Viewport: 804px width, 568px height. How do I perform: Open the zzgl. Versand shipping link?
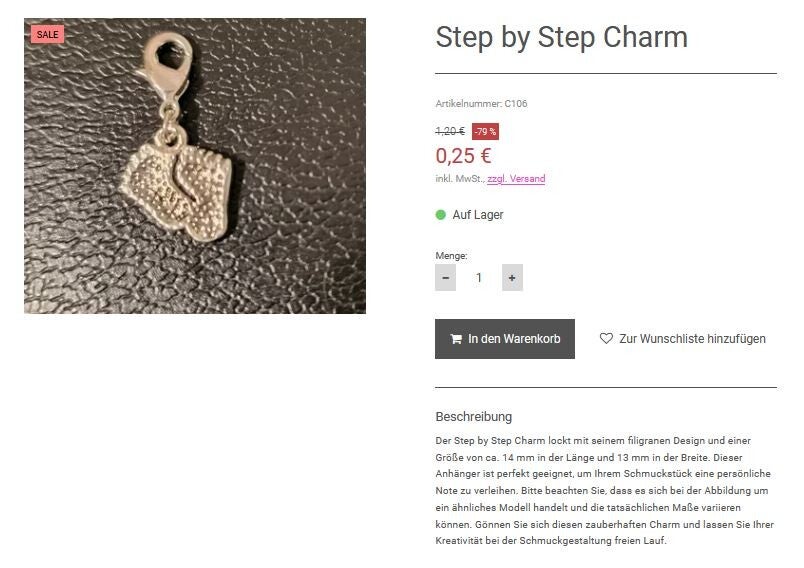pyautogui.click(x=516, y=179)
